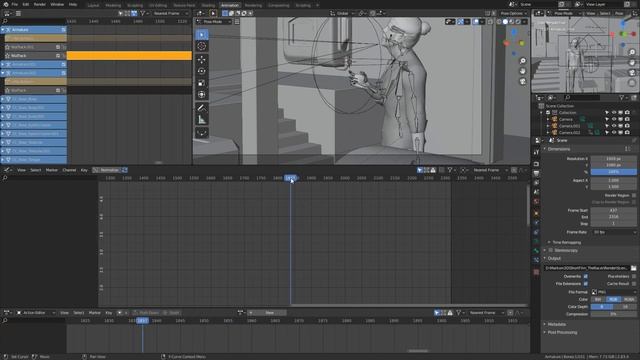Select the Measure ruler tool
Image resolution: width=640 pixels, height=360 pixels.
click(202, 120)
